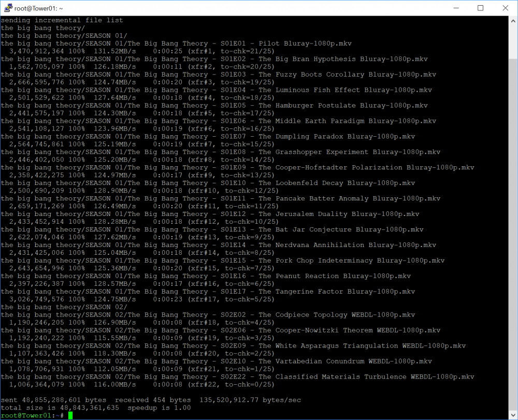This screenshot has width=518, height=420.
Task: Click the '(xfr#1, to-chk=21/25)' status
Action: tap(231, 51)
